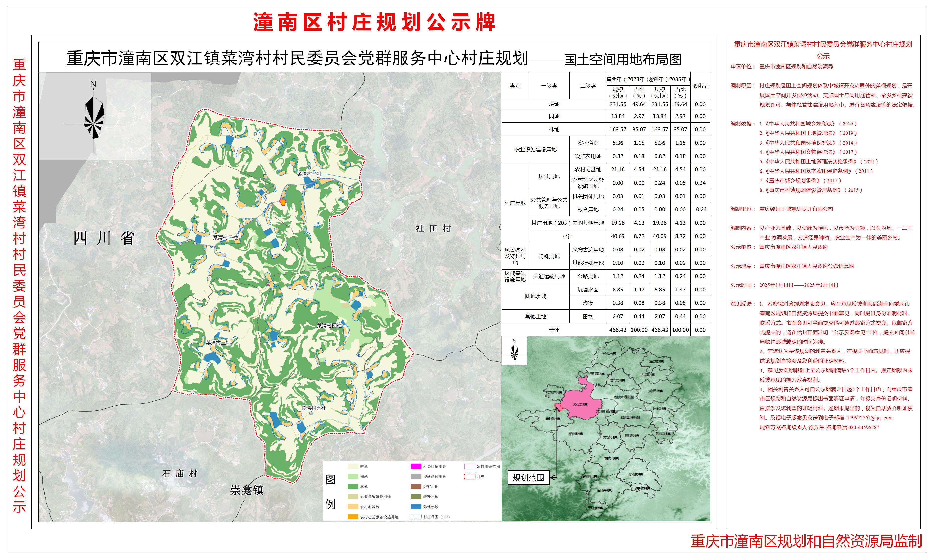Click the 林地 row base-year value 163.57
The width and height of the screenshot is (934, 560).
pyautogui.click(x=618, y=129)
